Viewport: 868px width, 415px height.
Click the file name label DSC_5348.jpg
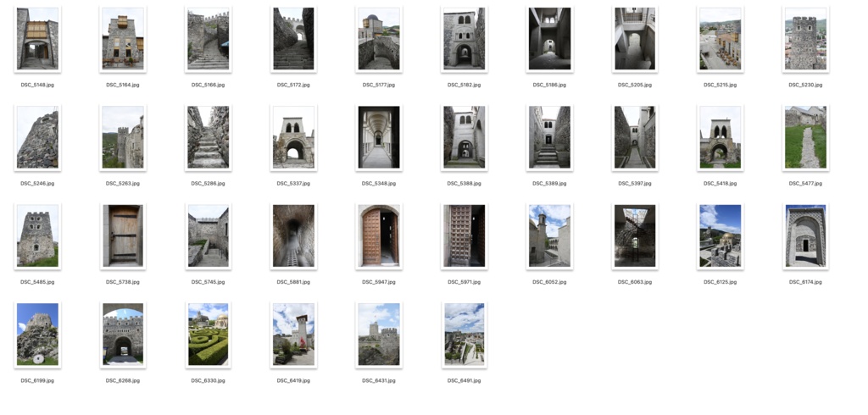(379, 184)
